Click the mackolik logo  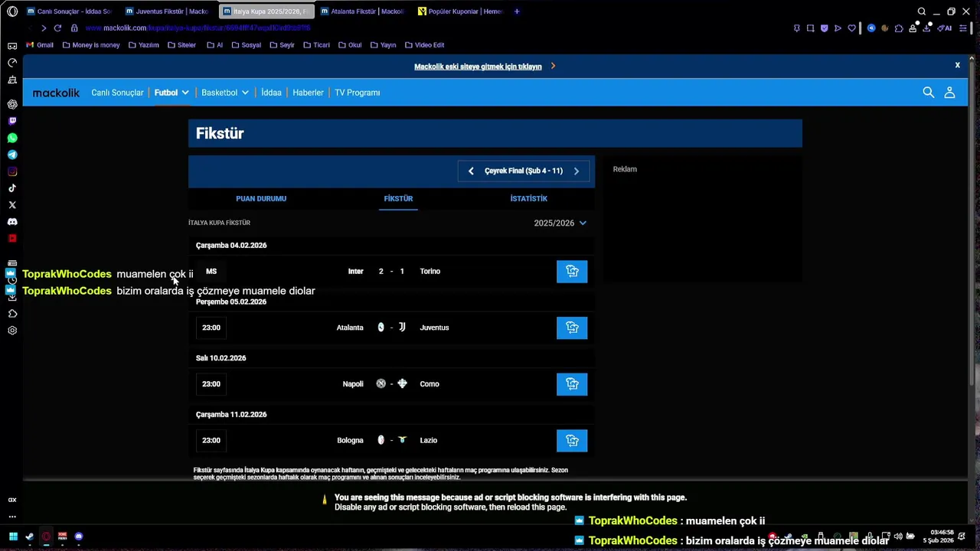tap(56, 93)
